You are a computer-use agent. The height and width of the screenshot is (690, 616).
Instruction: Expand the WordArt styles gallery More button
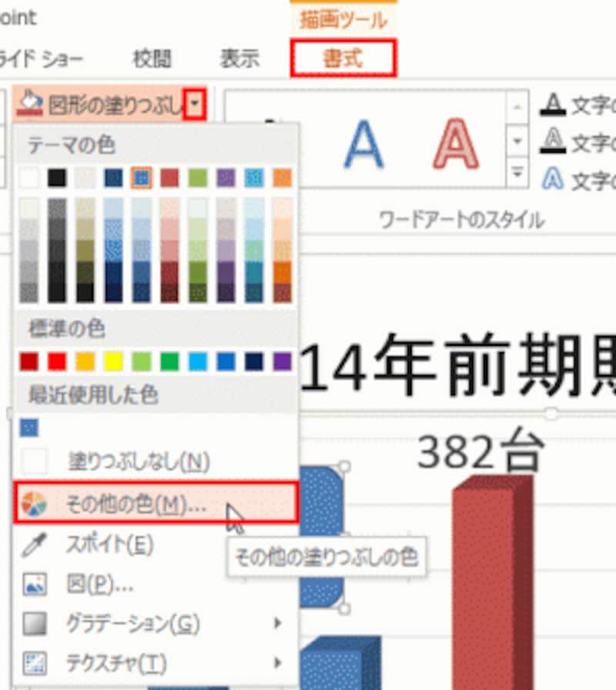tap(517, 173)
